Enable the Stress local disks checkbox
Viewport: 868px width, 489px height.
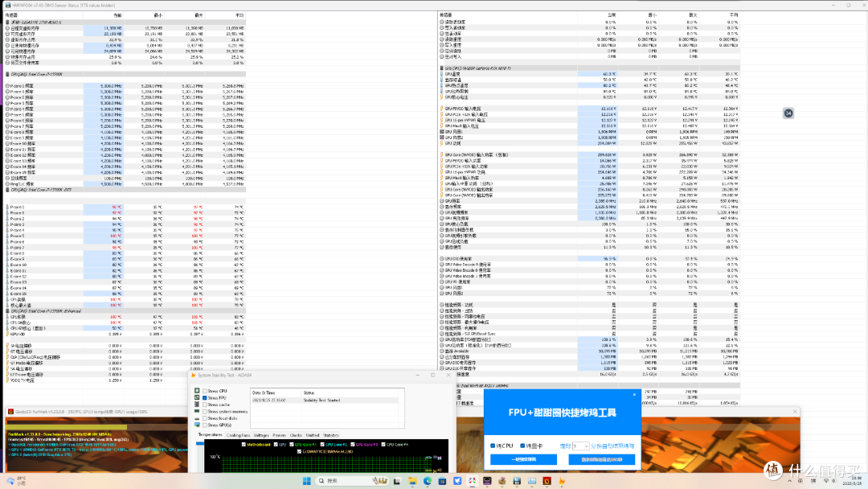tap(205, 418)
